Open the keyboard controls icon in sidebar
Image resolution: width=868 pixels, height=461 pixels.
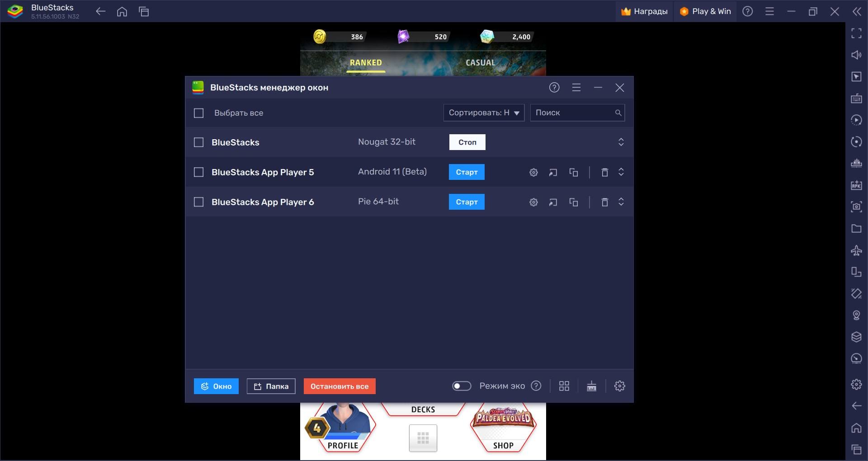pos(856,98)
